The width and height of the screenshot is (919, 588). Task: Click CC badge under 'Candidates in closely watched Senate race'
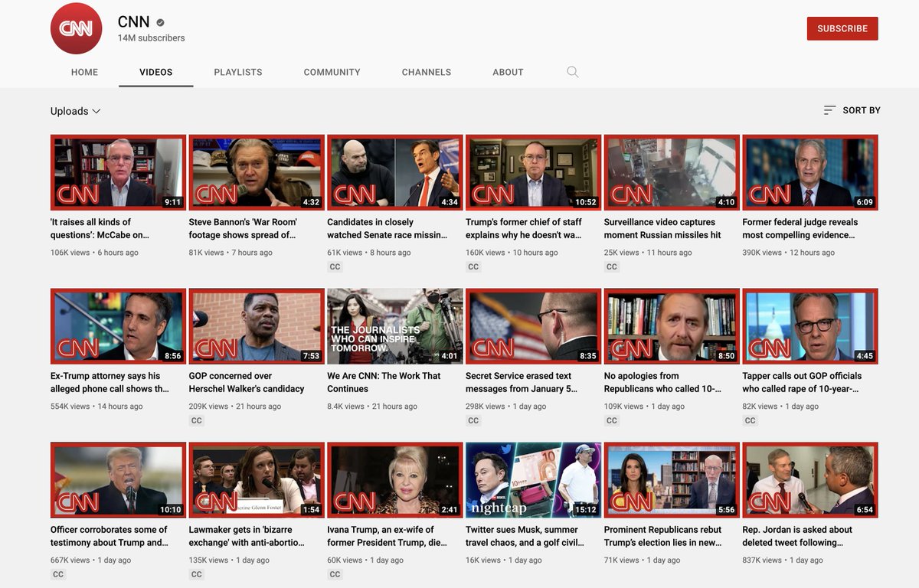(335, 267)
